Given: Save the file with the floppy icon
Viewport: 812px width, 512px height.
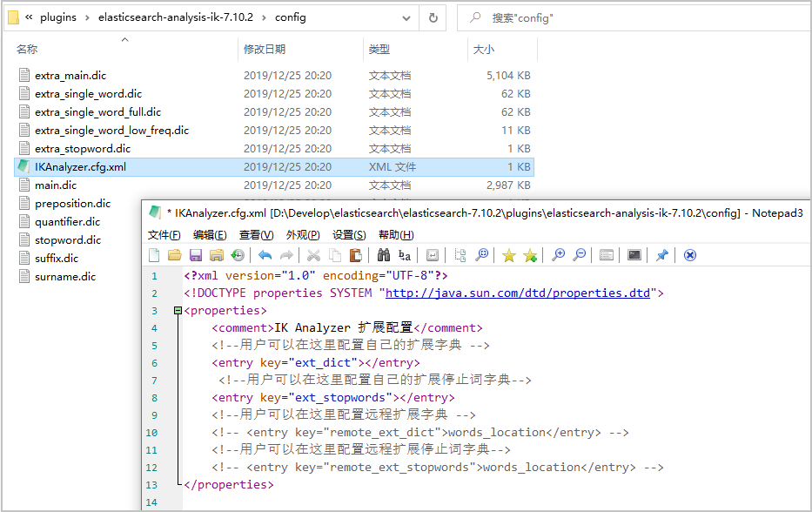Looking at the screenshot, I should coord(196,255).
